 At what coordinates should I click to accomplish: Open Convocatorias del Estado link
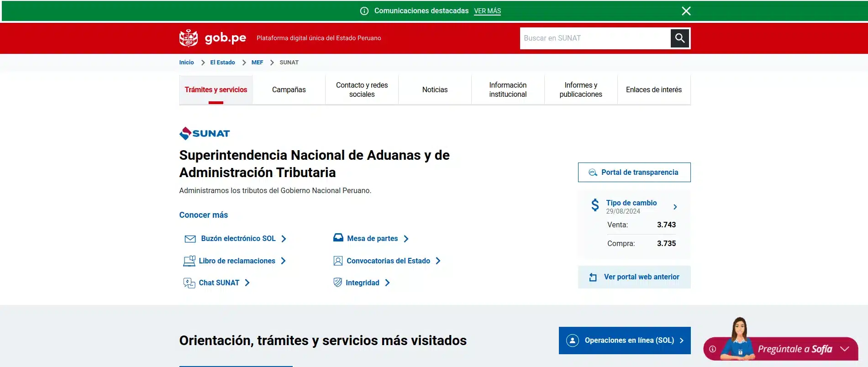coord(388,261)
